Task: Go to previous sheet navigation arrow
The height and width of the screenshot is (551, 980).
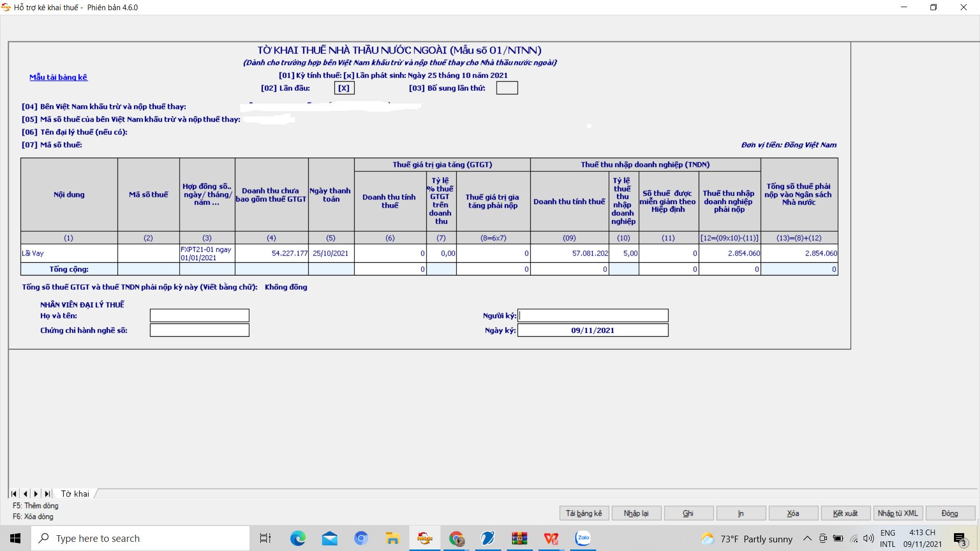Action: 25,493
